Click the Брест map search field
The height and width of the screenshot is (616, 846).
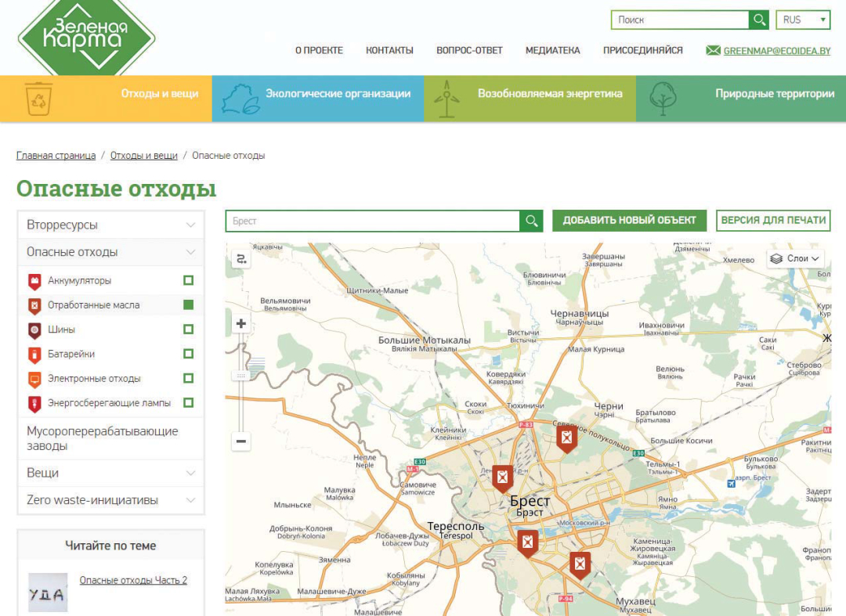tap(372, 221)
